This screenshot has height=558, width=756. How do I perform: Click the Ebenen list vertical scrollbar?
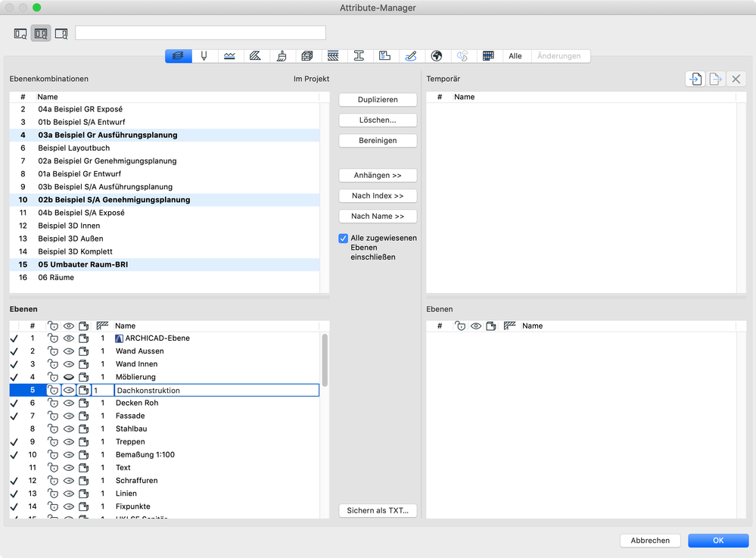[325, 360]
